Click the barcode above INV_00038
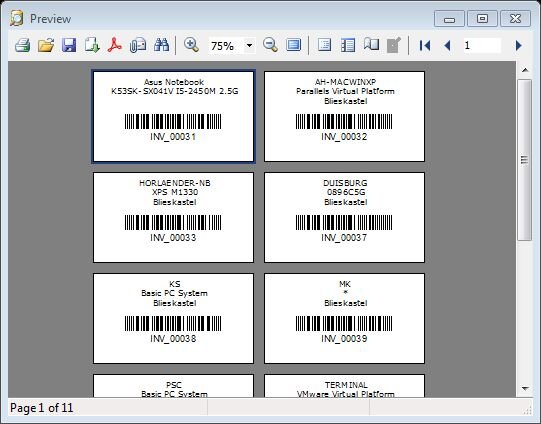Image resolution: width=541 pixels, height=424 pixels. pos(173,324)
